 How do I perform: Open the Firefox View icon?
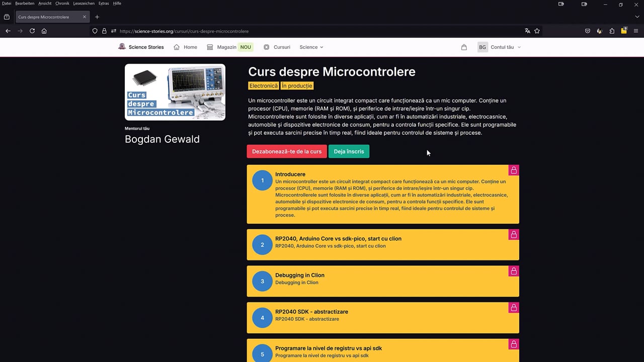(7, 17)
